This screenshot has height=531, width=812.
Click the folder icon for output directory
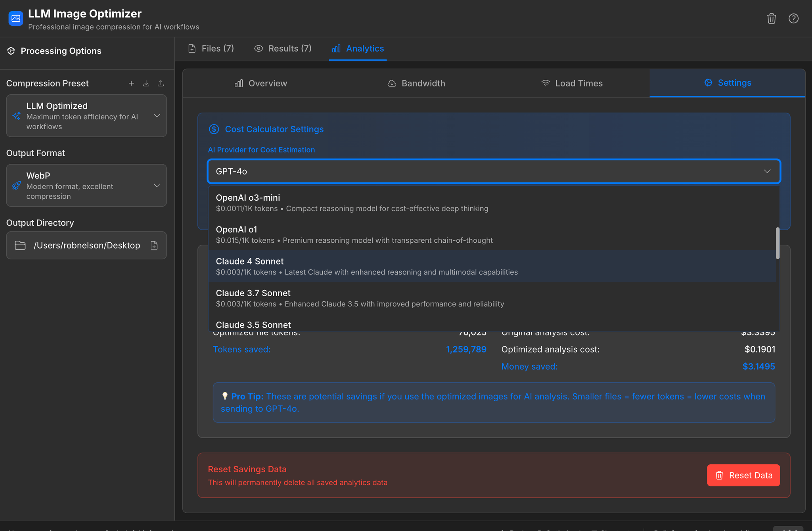[20, 245]
